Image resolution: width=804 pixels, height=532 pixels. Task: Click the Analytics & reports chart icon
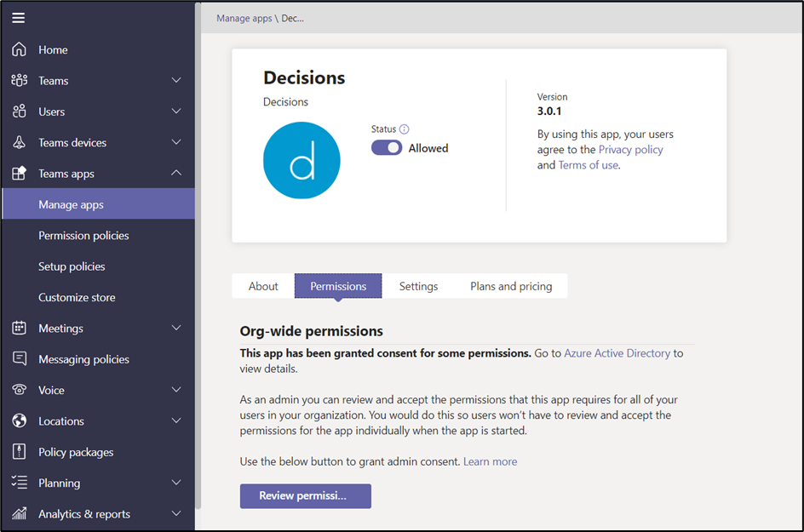(19, 513)
